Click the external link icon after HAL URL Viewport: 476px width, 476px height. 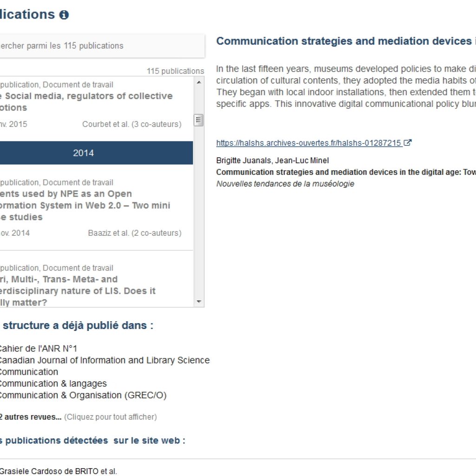(x=408, y=143)
